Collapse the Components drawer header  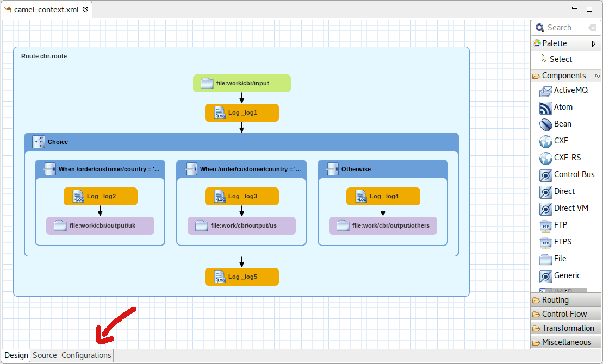564,76
